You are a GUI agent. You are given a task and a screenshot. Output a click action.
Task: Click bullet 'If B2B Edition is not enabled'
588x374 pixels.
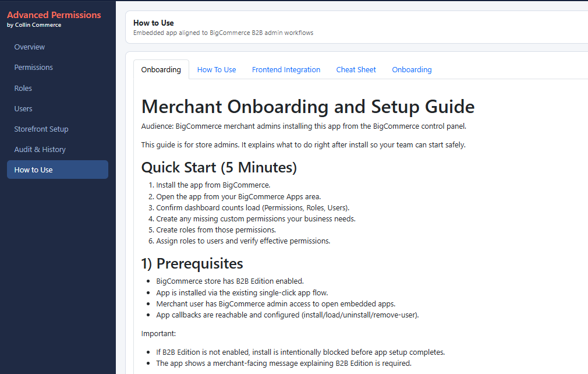pyautogui.click(x=300, y=352)
